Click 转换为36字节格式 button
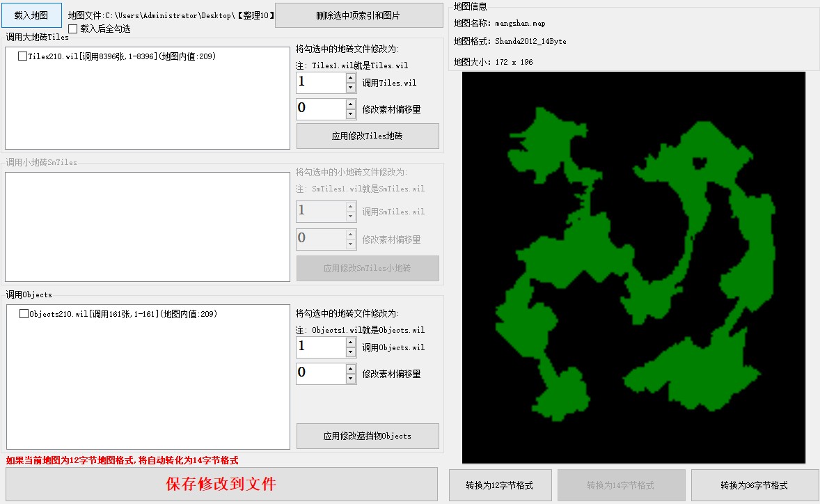This screenshot has width=820, height=504. (x=755, y=485)
